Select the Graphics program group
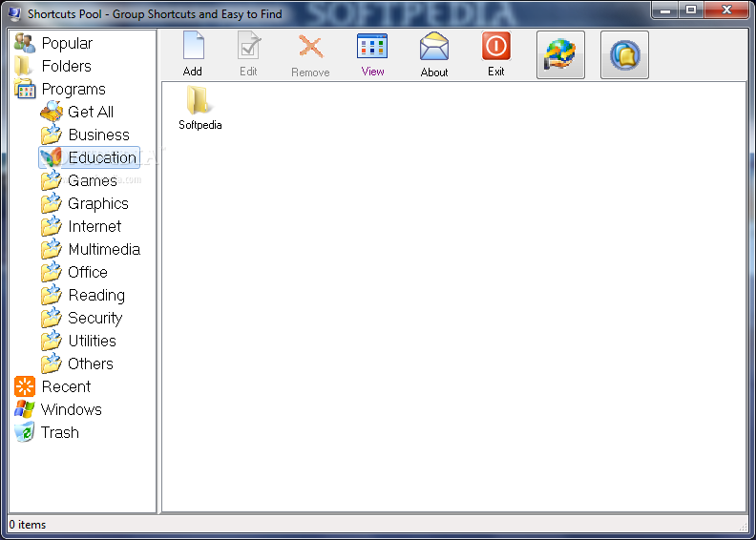This screenshot has width=756, height=540. click(85, 203)
